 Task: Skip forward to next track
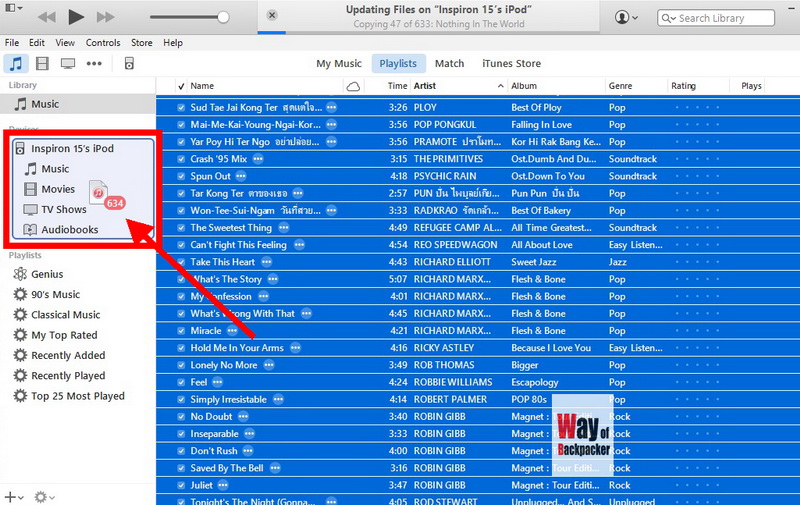click(x=106, y=17)
